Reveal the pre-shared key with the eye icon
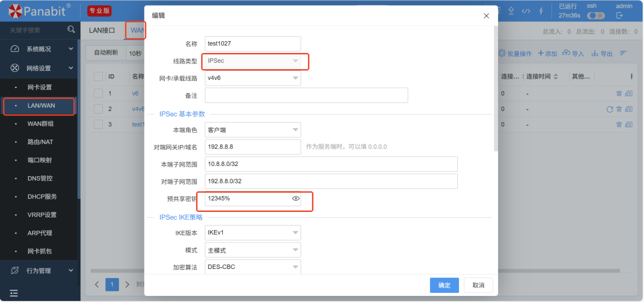This screenshot has height=302, width=644. point(296,199)
